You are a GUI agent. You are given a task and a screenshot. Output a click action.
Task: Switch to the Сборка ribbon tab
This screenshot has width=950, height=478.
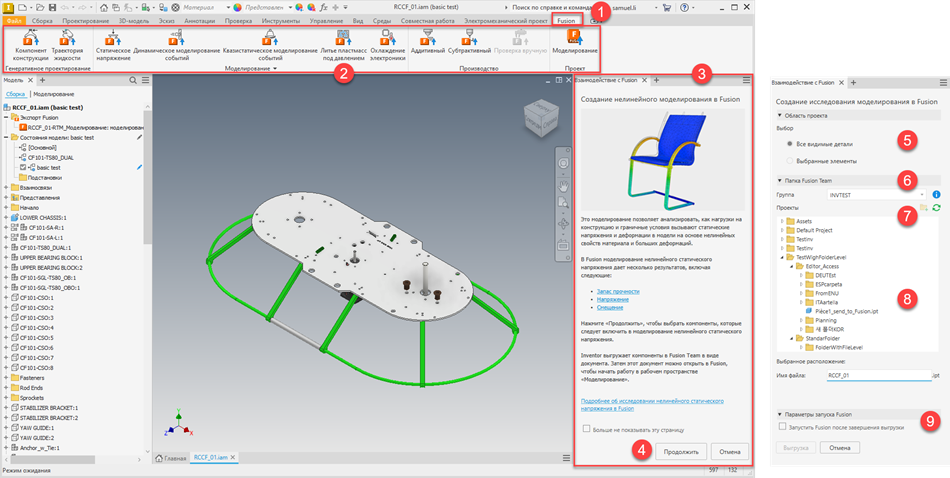[41, 21]
